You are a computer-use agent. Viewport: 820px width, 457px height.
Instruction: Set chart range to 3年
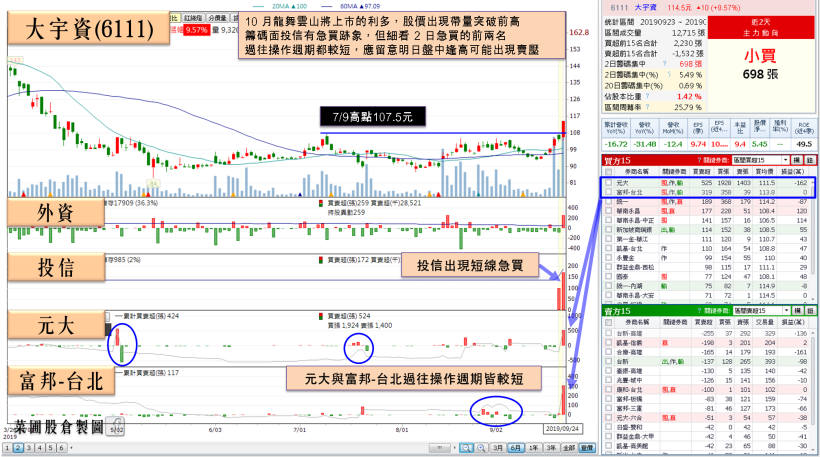551,448
